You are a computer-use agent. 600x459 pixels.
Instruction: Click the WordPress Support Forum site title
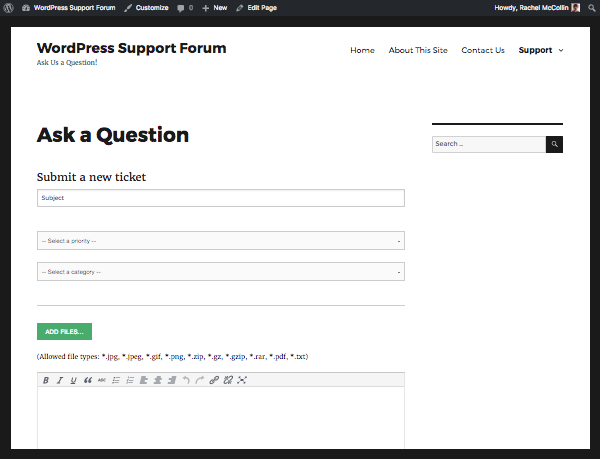[131, 48]
